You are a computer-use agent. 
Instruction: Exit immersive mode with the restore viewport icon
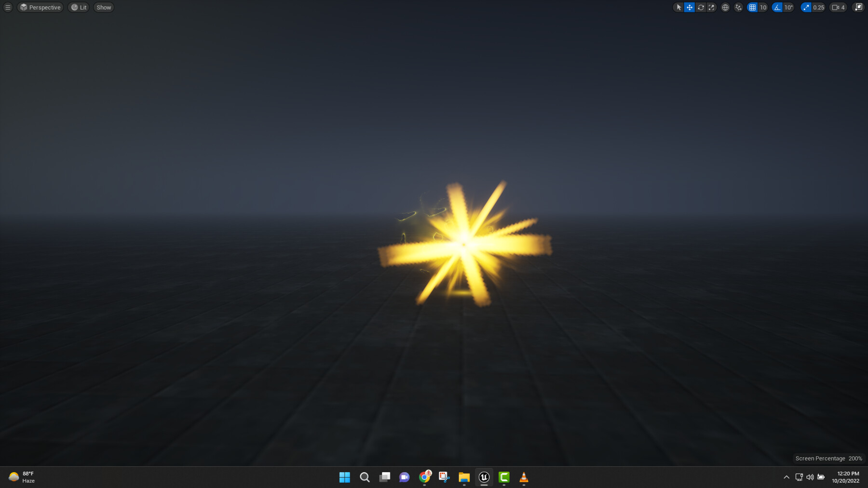(858, 7)
